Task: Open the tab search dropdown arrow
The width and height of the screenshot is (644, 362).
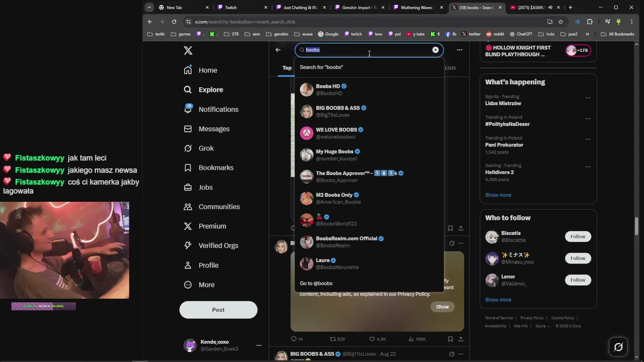Action: (x=149, y=8)
